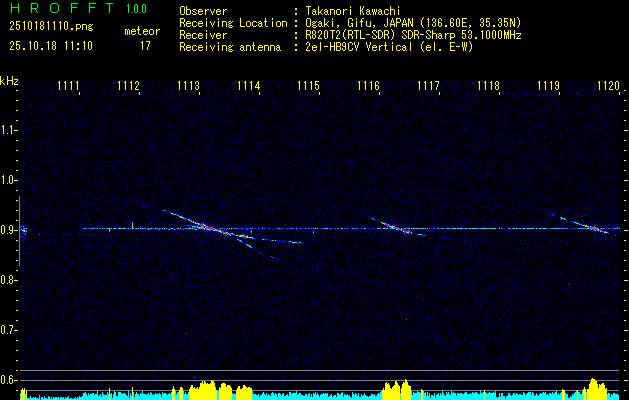Click the 1118 time axis marker
Screen dimensions: 629x400
[x=488, y=85]
